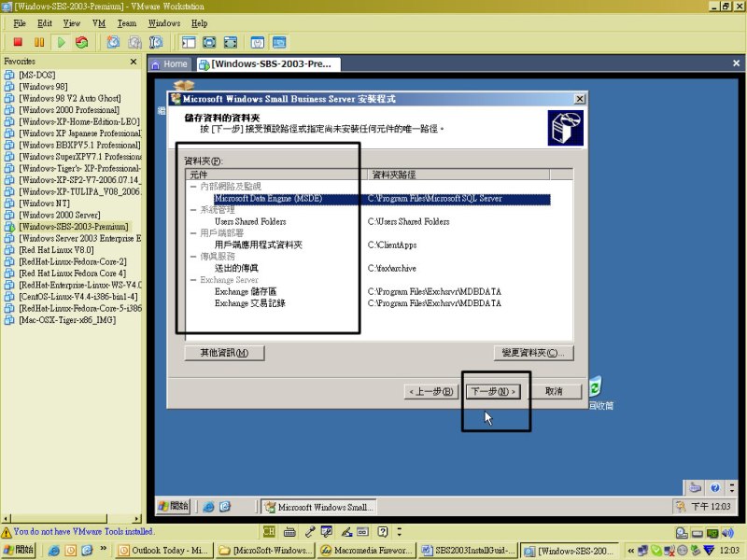This screenshot has height=560, width=747.
Task: Click the Revert to Snapshot toolbar icon
Action: pyautogui.click(x=134, y=42)
